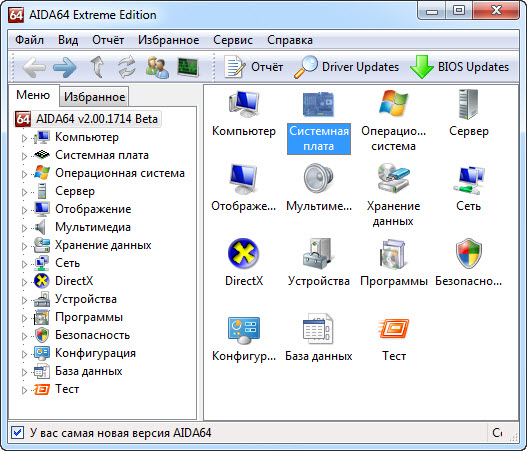This screenshot has width=527, height=451.
Task: Click status text about newest AIDA64 version
Action: [120, 433]
